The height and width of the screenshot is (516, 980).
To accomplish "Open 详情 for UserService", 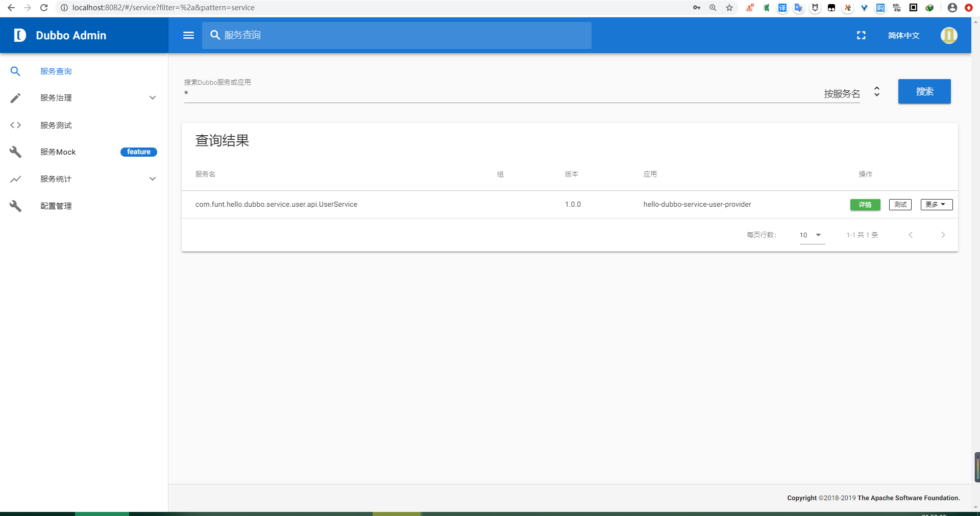I will point(865,205).
